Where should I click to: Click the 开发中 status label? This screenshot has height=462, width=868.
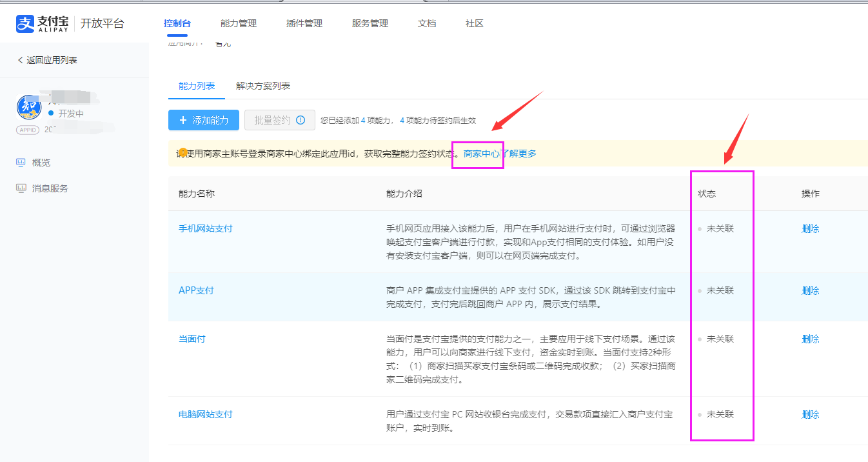coord(71,114)
